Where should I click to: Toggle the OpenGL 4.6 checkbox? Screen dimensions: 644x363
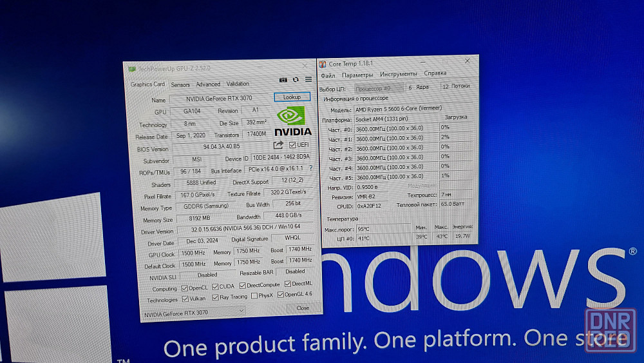tap(281, 295)
